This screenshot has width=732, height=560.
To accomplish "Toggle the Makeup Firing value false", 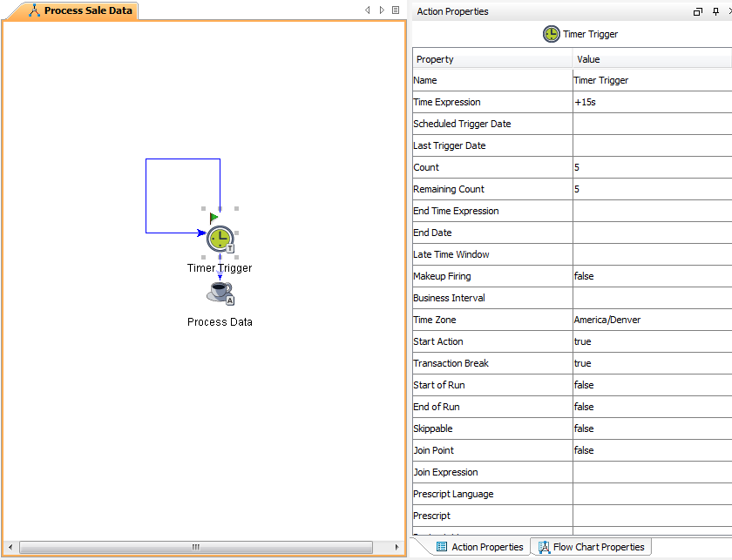I will pos(652,276).
